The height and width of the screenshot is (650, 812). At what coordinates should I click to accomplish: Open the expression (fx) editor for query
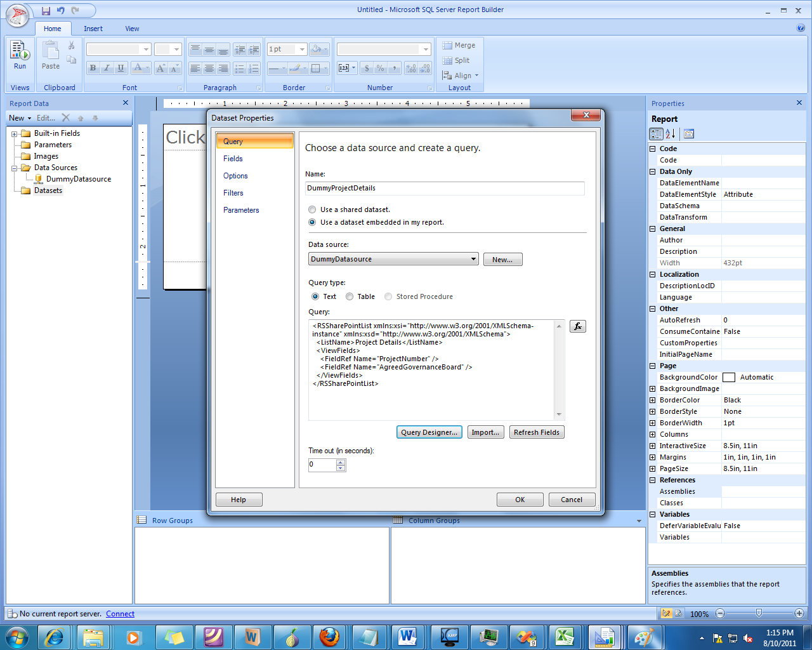[577, 326]
